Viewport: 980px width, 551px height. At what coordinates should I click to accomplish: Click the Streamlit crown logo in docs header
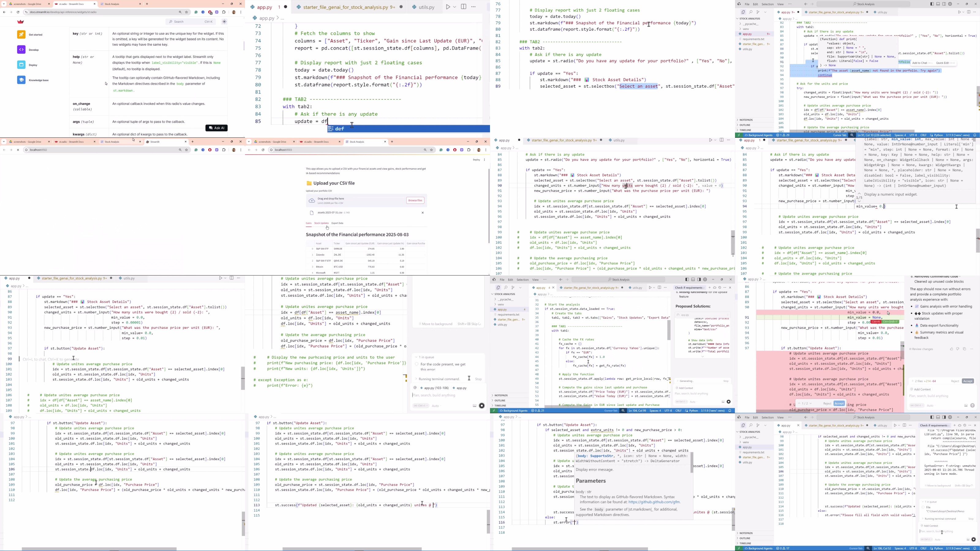tap(21, 22)
